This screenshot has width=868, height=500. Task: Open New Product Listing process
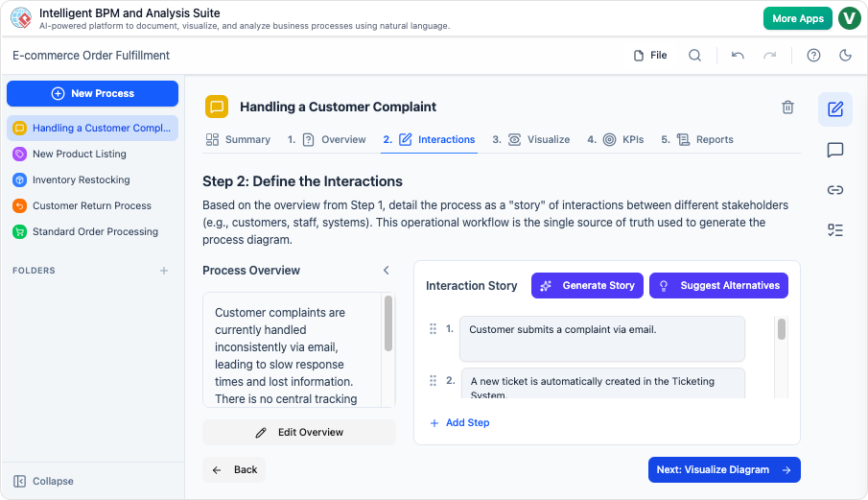[92, 154]
